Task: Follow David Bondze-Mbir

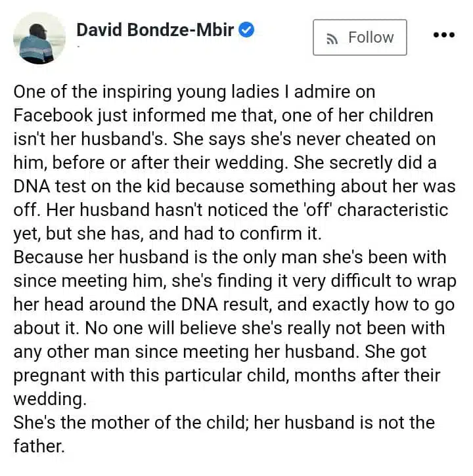Action: (359, 37)
